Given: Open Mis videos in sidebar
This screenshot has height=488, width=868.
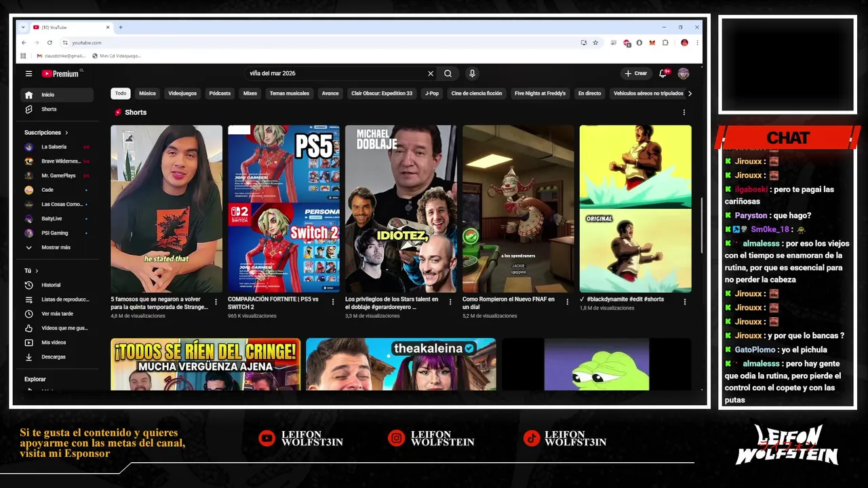Looking at the screenshot, I should (x=57, y=342).
